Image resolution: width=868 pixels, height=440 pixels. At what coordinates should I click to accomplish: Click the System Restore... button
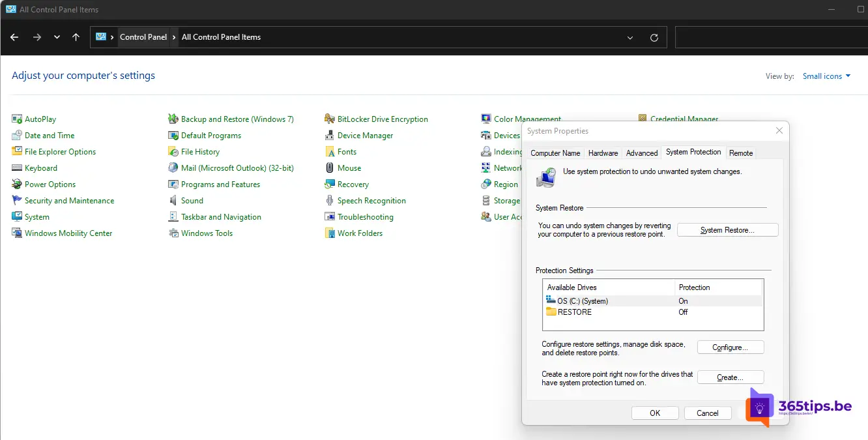[727, 230]
